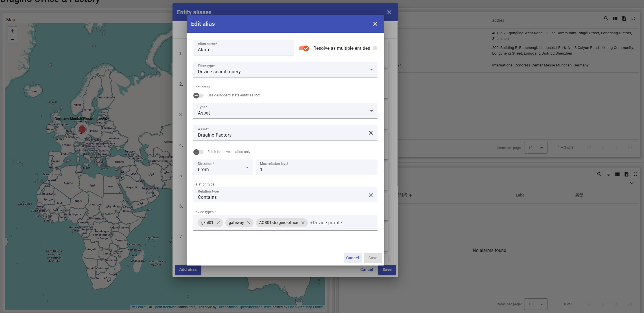Click the Device profile input field

(342, 223)
